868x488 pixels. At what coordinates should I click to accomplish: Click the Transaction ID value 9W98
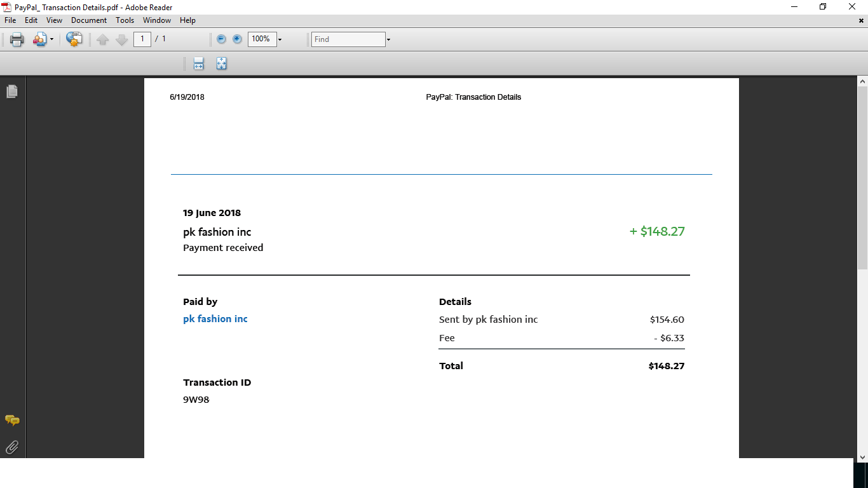tap(196, 400)
